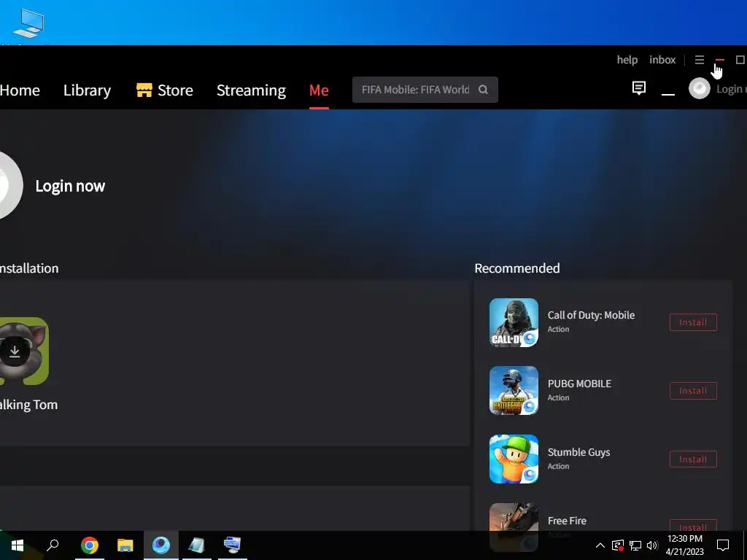Click the Store shop icon
The width and height of the screenshot is (747, 560).
[144, 90]
